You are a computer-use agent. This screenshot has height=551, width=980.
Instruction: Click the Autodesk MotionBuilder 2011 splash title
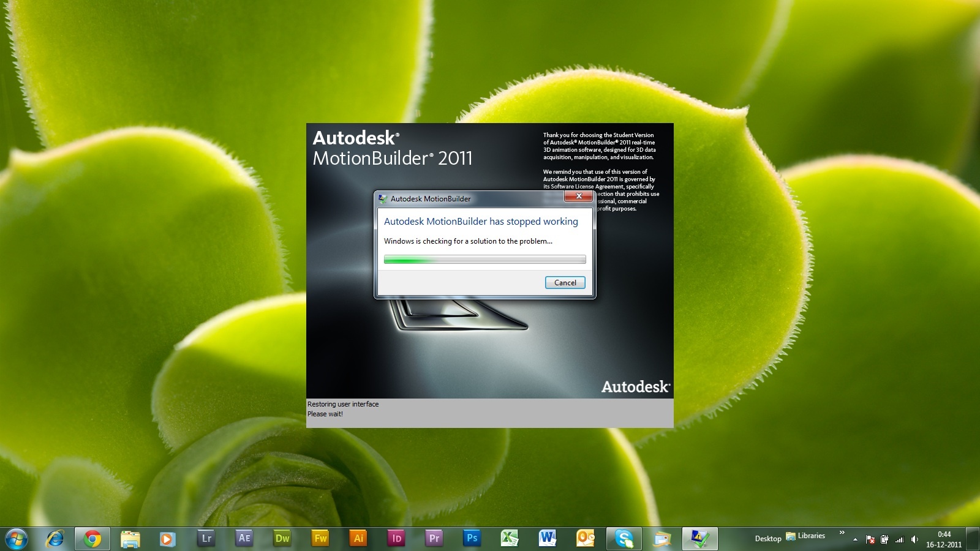click(393, 148)
